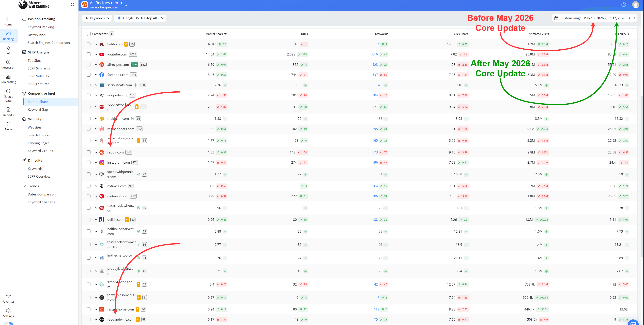
Task: Open the All Recipes demo project dropdown
Action: click(x=126, y=5)
